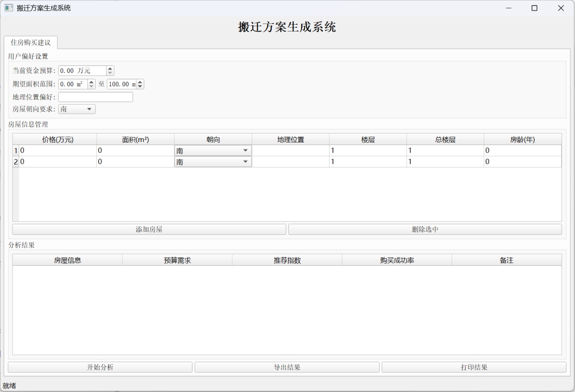Click the 导出结果 button
This screenshot has height=392, width=575.
pos(287,367)
